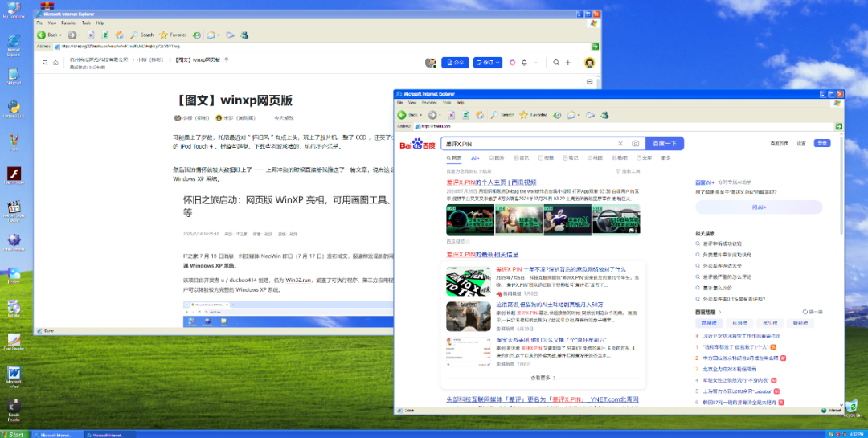Open the three-dots more menu in the article header
This screenshot has height=438, width=868.
pos(536,63)
